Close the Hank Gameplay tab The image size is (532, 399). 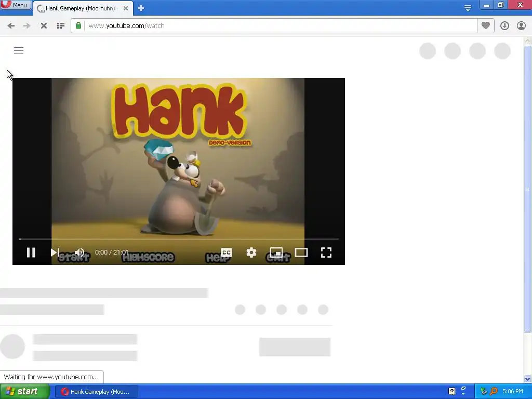[126, 8]
